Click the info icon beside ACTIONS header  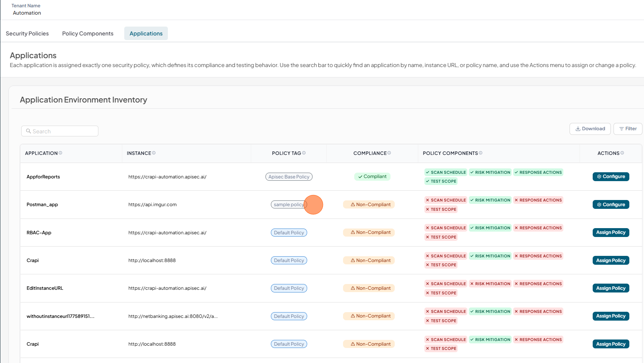click(622, 153)
